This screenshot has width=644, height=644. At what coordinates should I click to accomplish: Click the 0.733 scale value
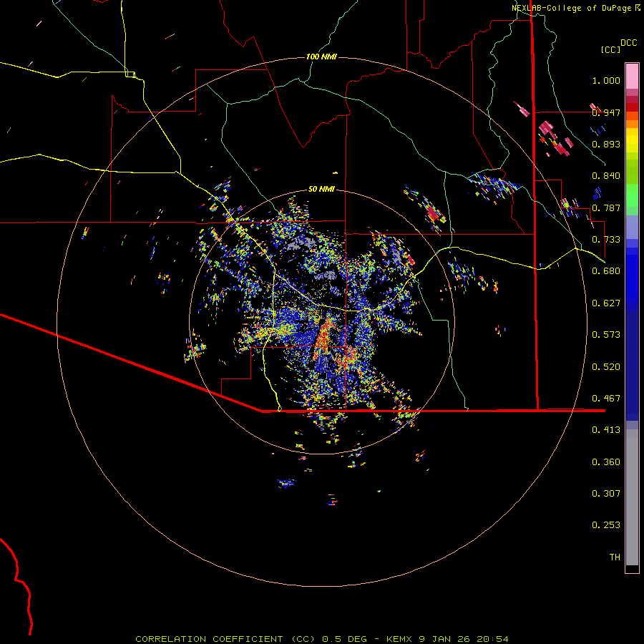(606, 240)
